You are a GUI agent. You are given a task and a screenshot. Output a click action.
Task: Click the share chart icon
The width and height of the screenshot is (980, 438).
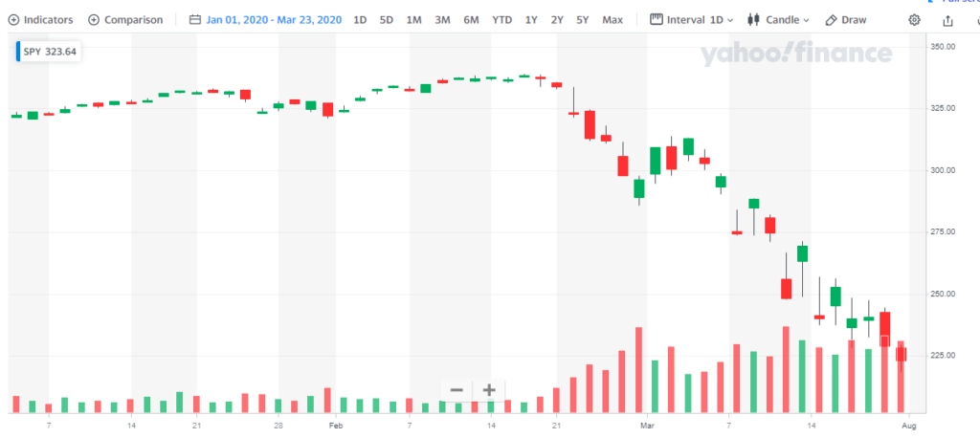tap(948, 21)
